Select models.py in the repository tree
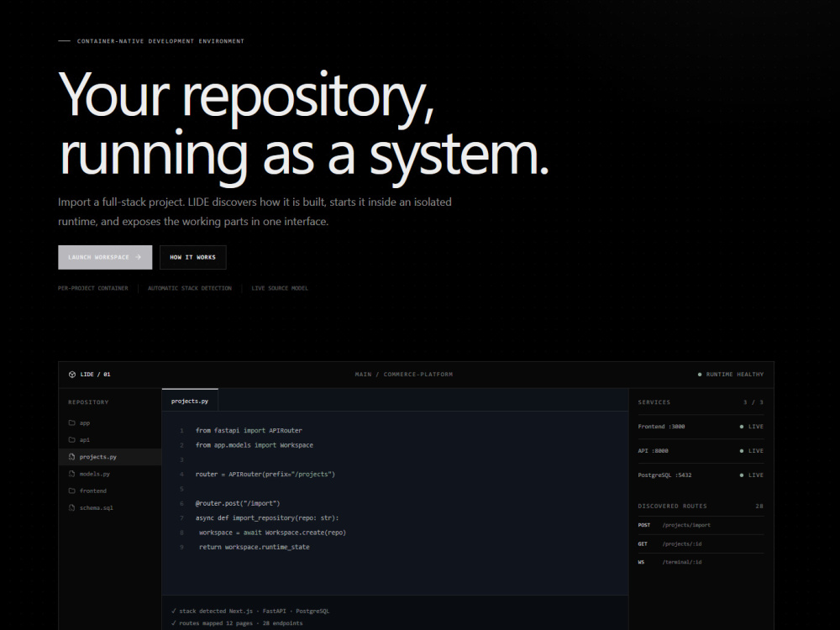 [110, 474]
